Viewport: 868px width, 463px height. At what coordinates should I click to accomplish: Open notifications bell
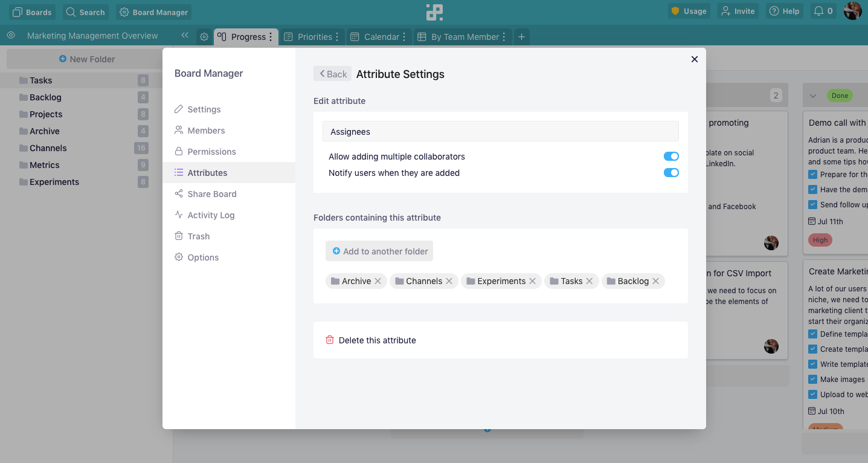click(823, 11)
